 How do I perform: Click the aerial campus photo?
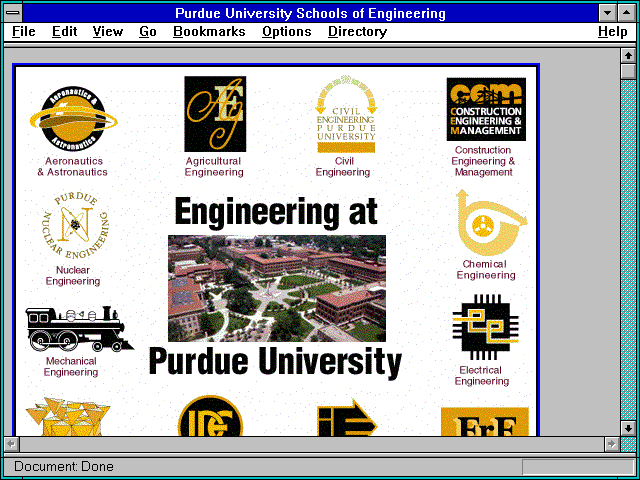(277, 288)
